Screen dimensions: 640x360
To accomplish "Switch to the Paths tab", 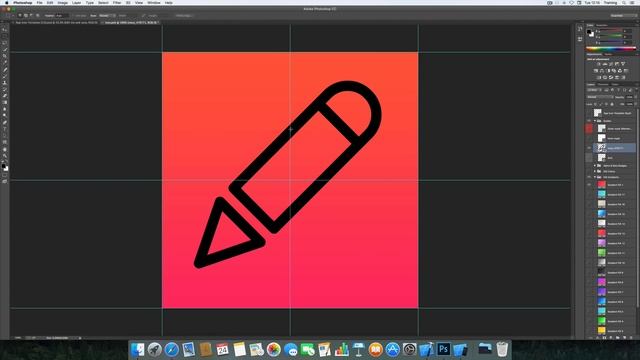I will click(615, 84).
